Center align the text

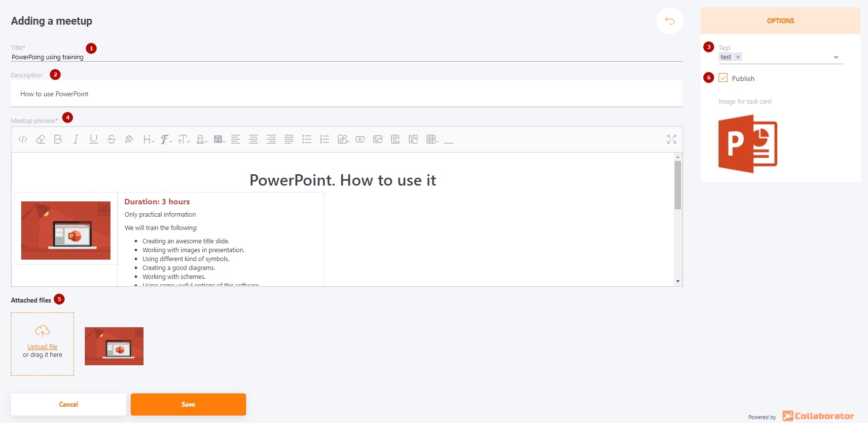point(253,140)
